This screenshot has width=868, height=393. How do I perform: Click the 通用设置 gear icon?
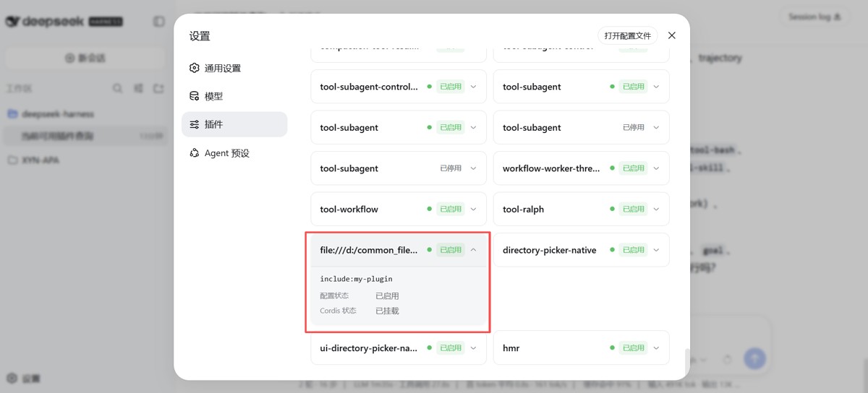click(194, 68)
